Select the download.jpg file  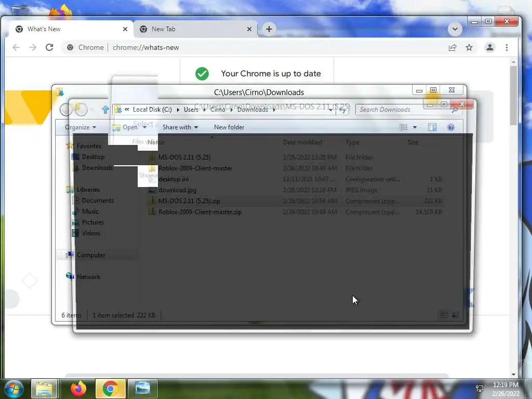pyautogui.click(x=177, y=190)
